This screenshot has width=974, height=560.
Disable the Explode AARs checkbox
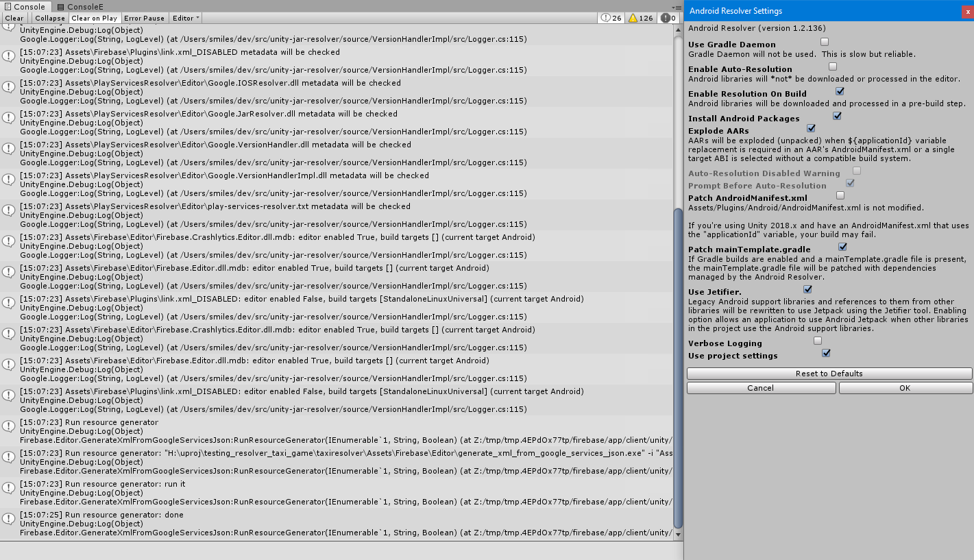point(811,128)
